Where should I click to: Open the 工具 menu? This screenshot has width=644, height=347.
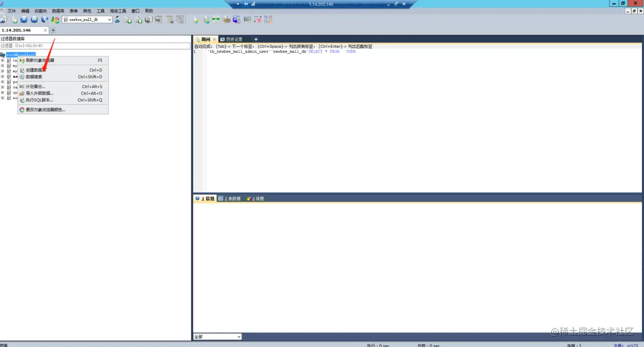click(100, 11)
